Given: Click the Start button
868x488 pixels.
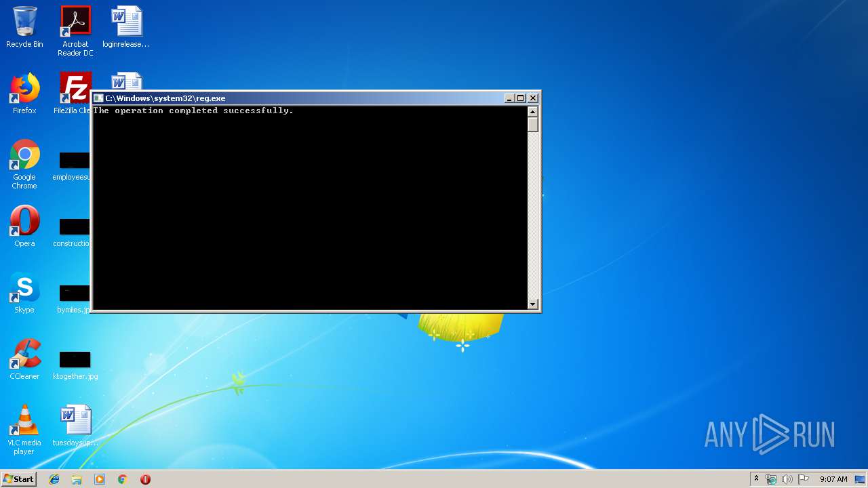Looking at the screenshot, I should coord(18,479).
